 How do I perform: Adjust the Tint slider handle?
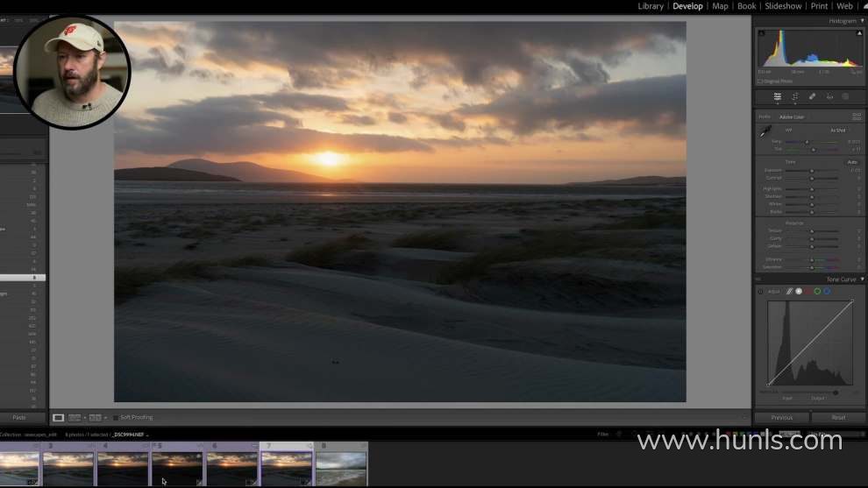pos(813,150)
